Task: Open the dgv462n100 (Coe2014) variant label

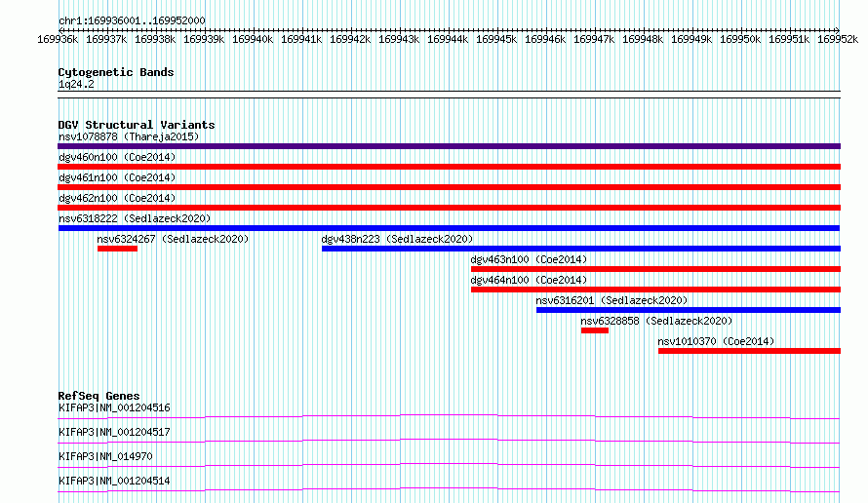Action: coord(117,198)
